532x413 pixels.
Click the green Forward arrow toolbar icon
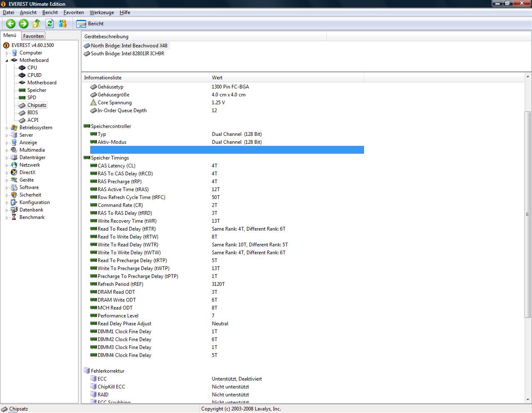24,24
